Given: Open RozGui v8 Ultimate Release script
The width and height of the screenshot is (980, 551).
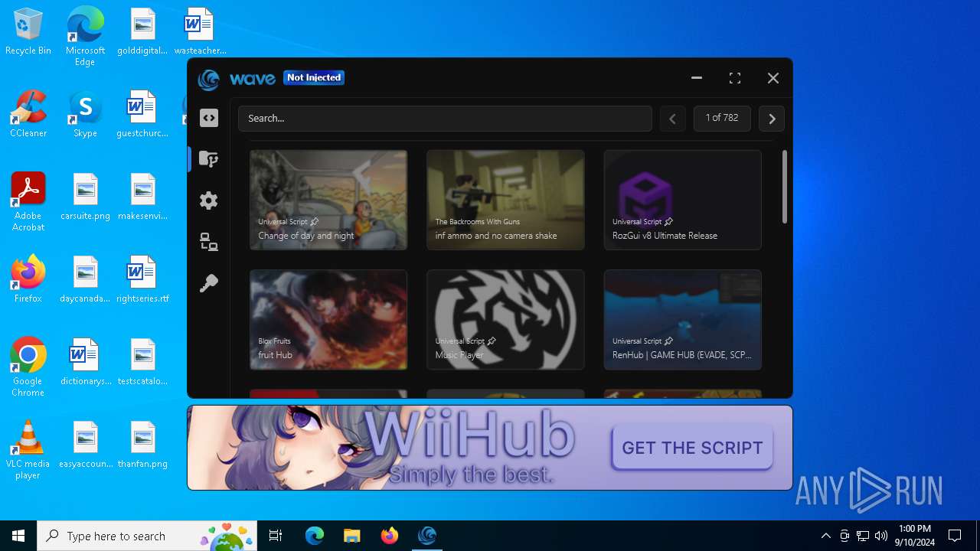Looking at the screenshot, I should click(682, 200).
